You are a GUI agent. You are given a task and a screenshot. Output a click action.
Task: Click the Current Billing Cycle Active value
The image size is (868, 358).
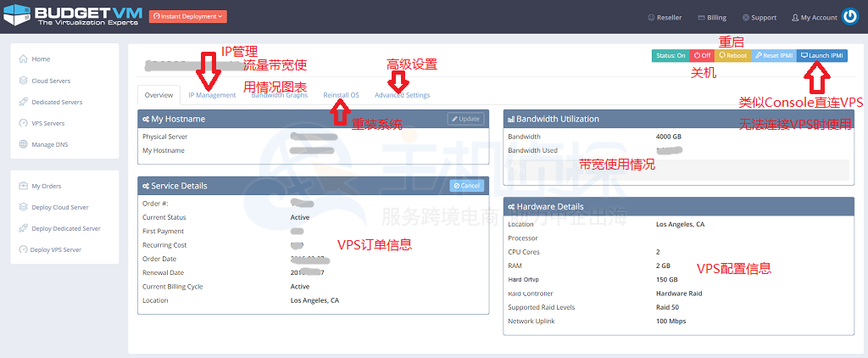point(300,287)
